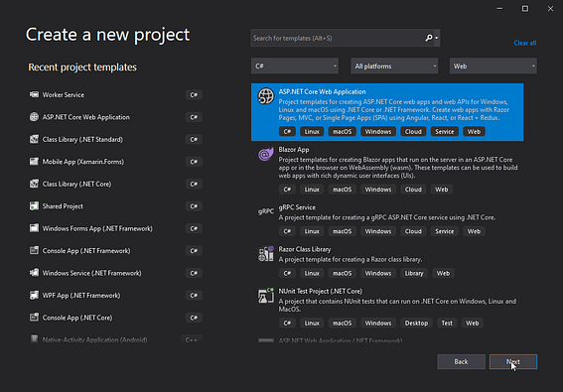Select the ASP.NET Core Web Application globe icon in the recent list
This screenshot has width=563, height=392.
pyautogui.click(x=34, y=117)
